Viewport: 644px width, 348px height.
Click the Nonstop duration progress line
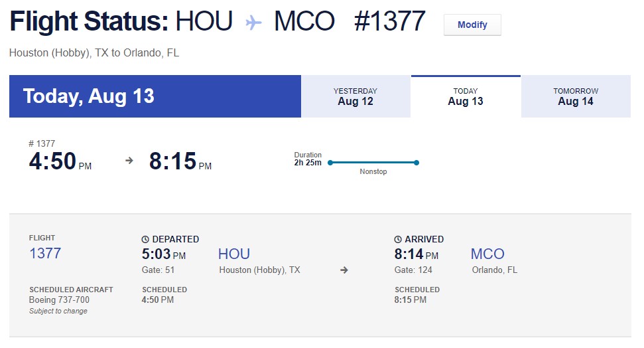(373, 162)
